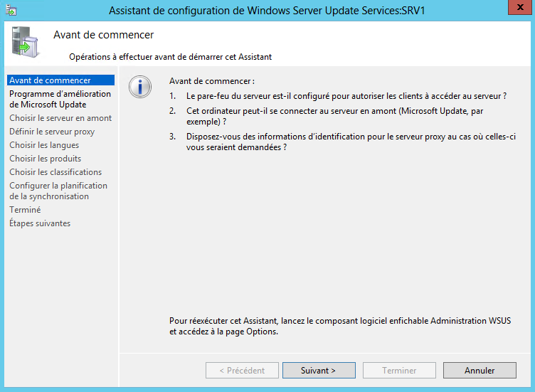
Task: Select 'Définir le serveur proxy' step
Action: tap(52, 132)
